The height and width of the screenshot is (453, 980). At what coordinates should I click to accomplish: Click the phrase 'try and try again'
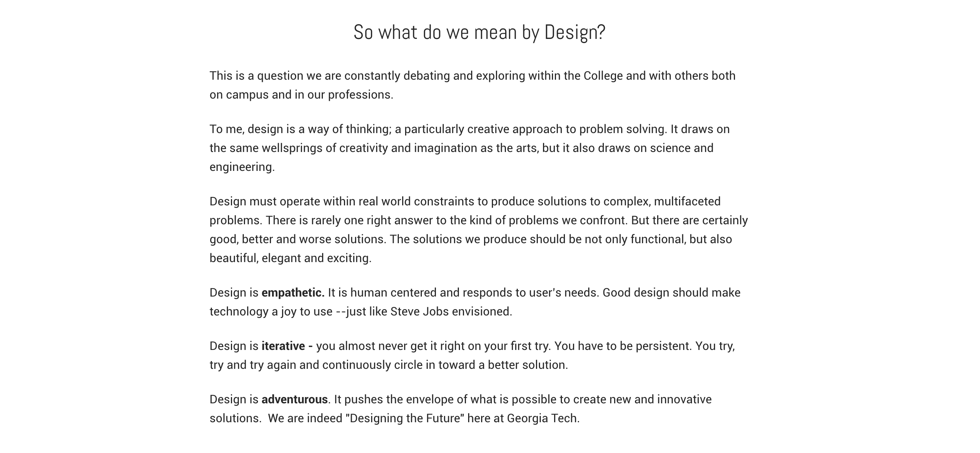253,365
